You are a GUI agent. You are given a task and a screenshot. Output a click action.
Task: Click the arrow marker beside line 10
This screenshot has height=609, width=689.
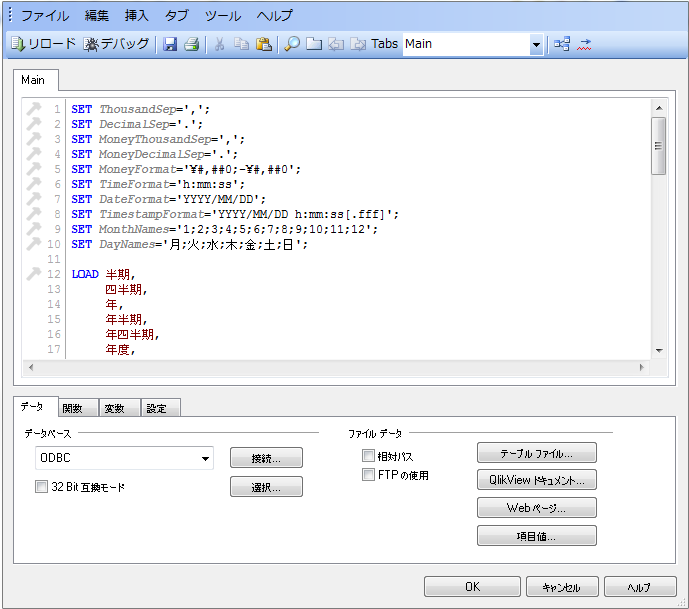point(33,243)
